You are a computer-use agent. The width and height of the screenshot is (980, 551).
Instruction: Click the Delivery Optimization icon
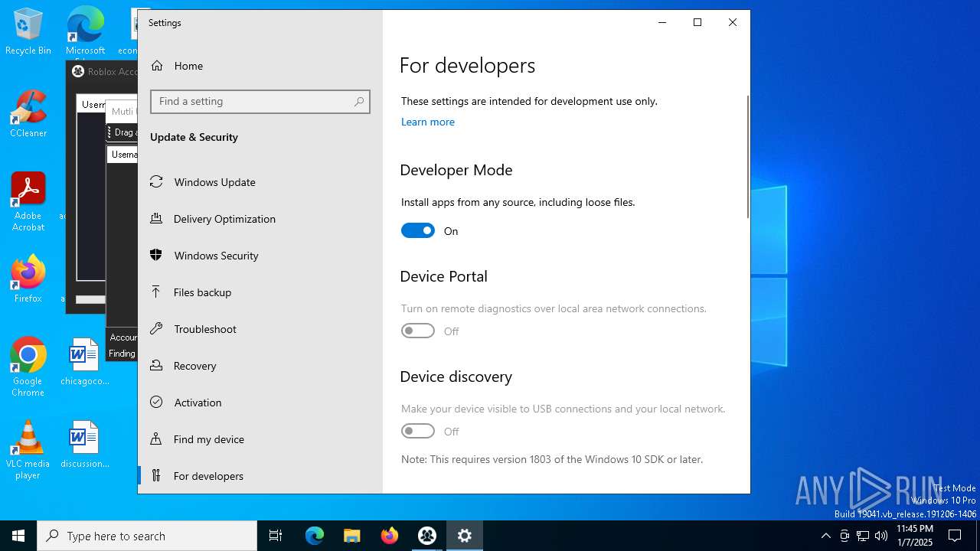click(156, 218)
